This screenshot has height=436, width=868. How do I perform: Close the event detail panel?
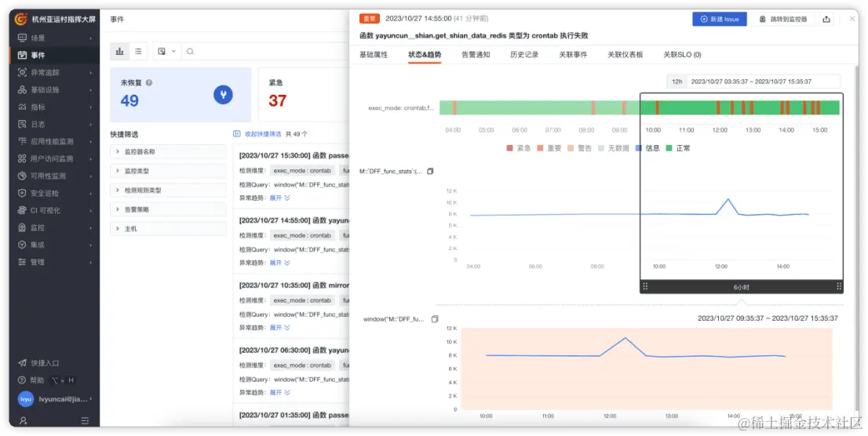[852, 19]
